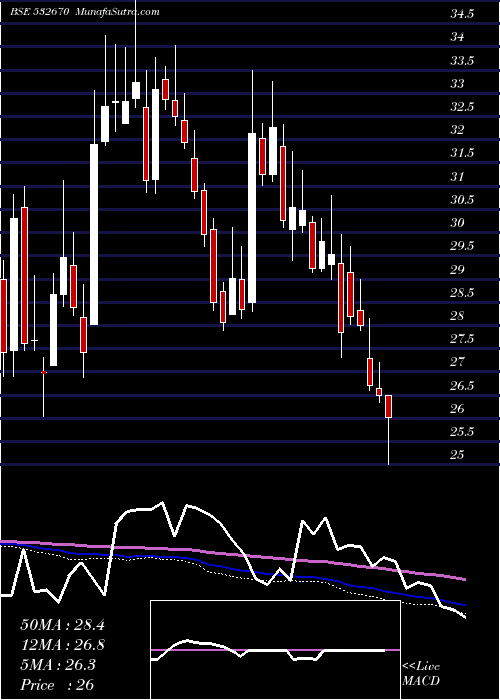Click the '50MA : 28.4' readout
The width and height of the screenshot is (500, 700).
pyautogui.click(x=62, y=625)
